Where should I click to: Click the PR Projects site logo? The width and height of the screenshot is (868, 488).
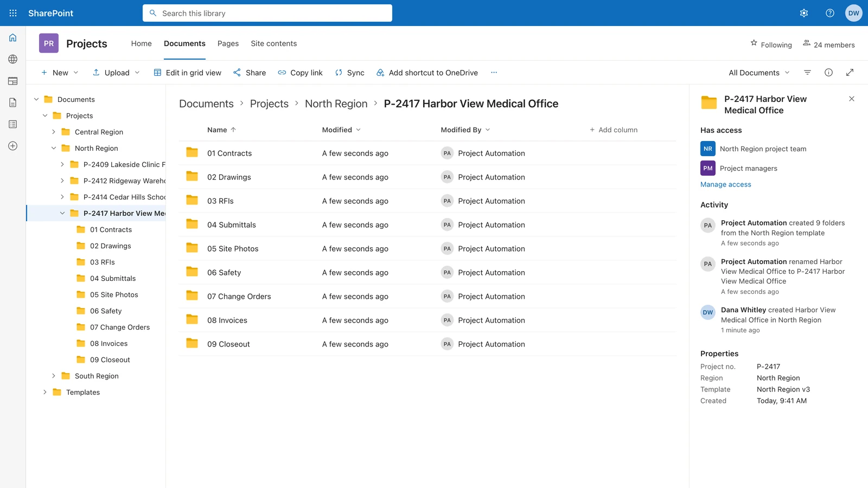coord(49,43)
